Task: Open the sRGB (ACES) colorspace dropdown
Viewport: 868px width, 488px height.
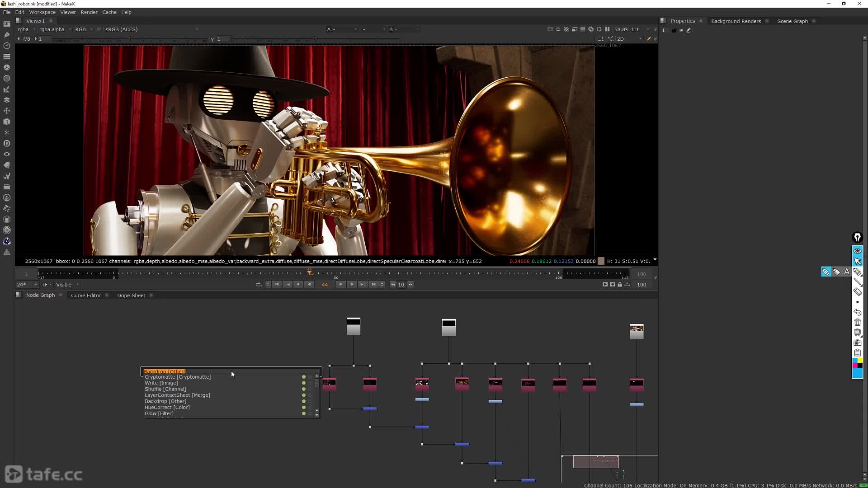Action: [x=151, y=29]
